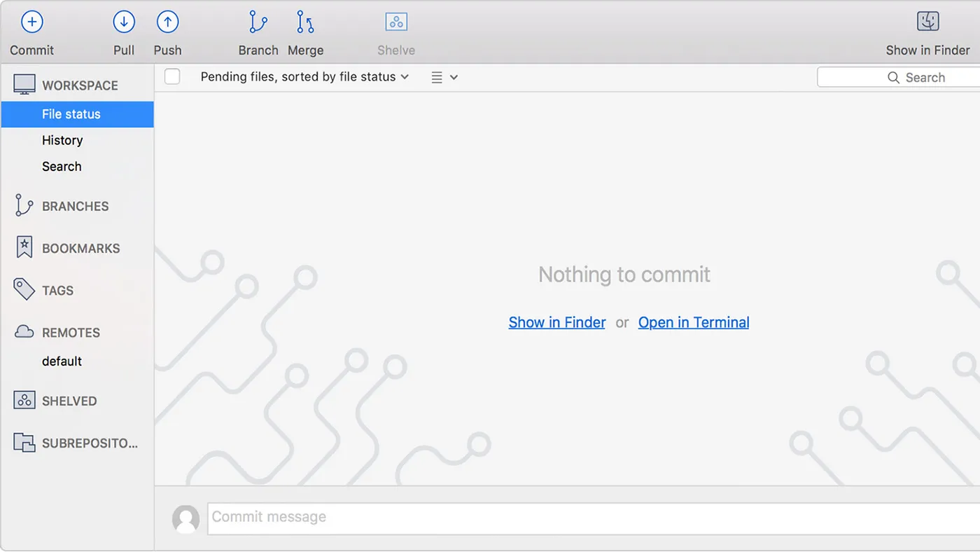Click the Show in Finder toolbar icon
This screenshot has height=552, width=980.
click(927, 22)
